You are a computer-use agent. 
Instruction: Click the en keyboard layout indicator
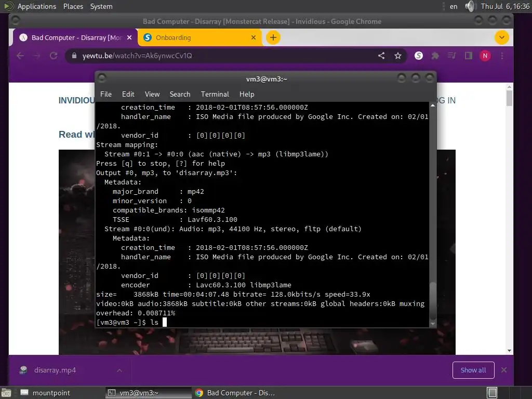coord(454,6)
